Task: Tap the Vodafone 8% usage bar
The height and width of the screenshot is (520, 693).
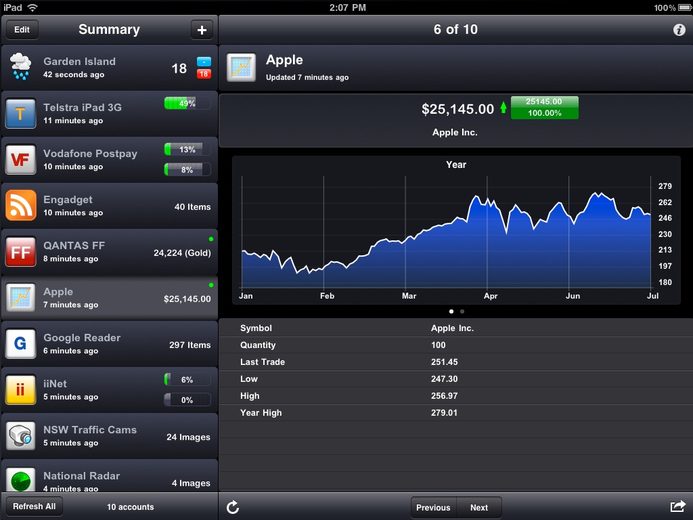Action: click(x=187, y=170)
